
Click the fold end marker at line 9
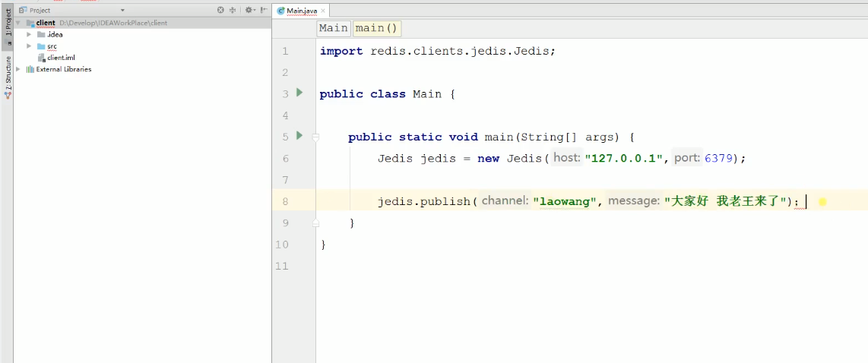[315, 223]
